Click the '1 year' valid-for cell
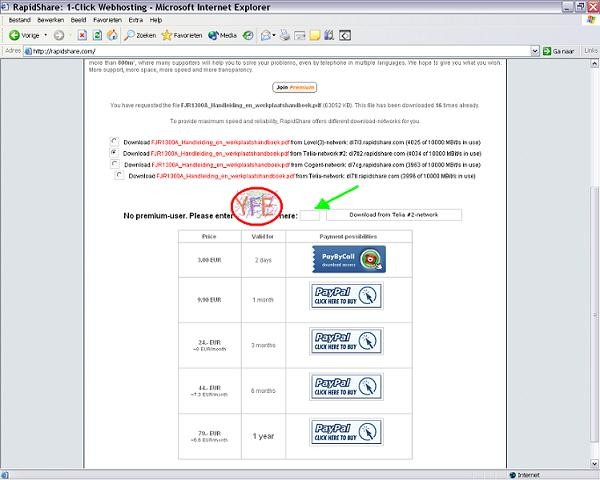This screenshot has height=480, width=600. 263,436
